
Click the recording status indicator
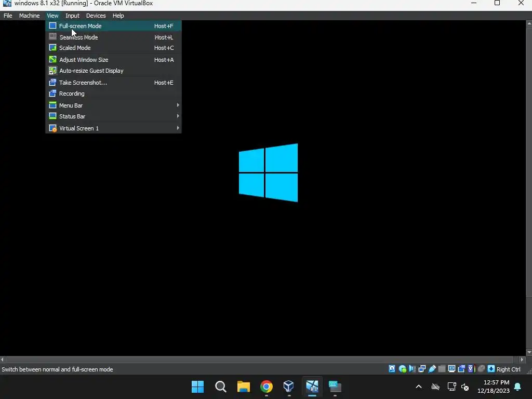tap(461, 369)
